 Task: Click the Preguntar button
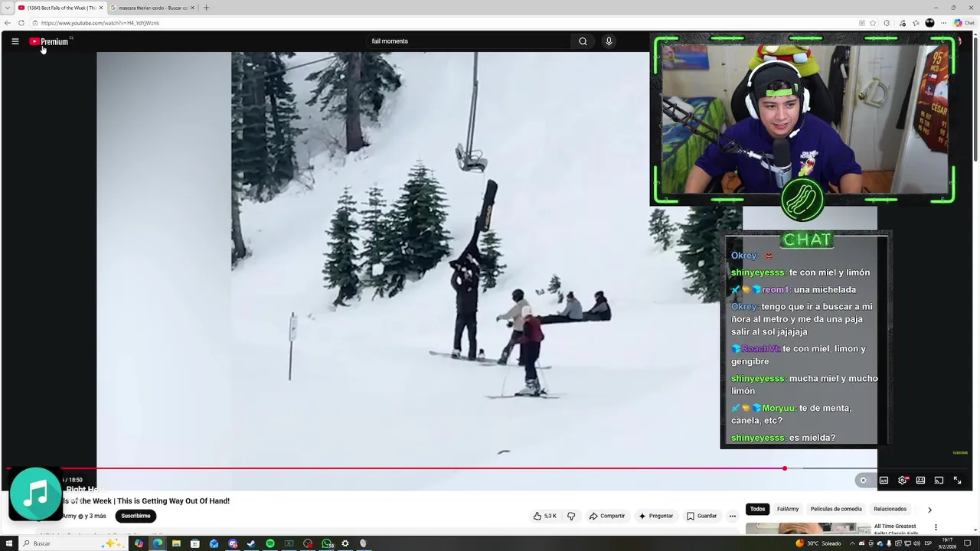(656, 516)
